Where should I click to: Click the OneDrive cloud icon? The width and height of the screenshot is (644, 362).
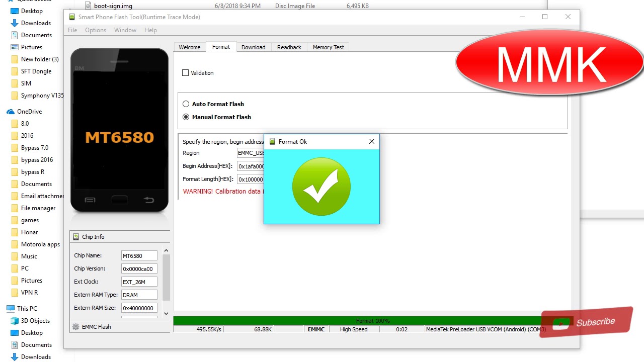(x=11, y=112)
